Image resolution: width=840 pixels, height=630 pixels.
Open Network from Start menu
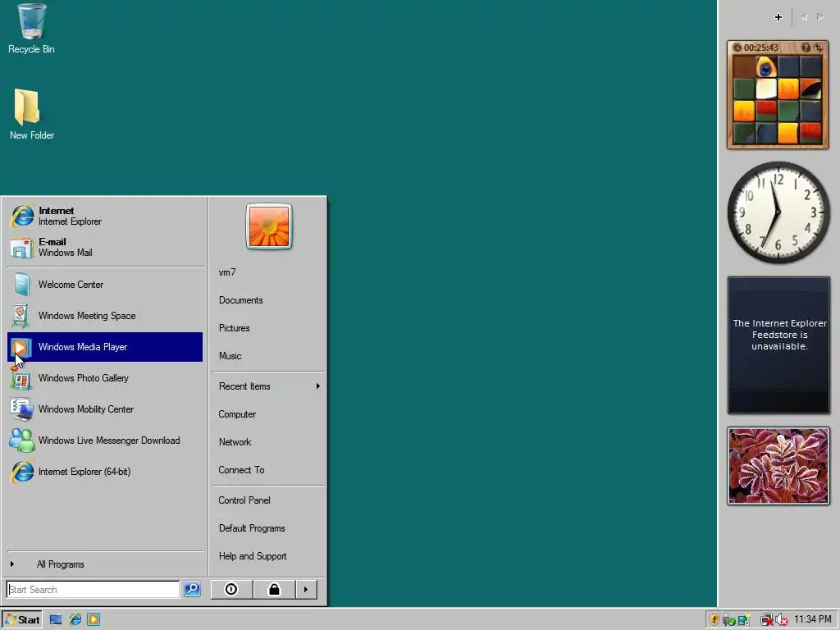(x=269, y=442)
